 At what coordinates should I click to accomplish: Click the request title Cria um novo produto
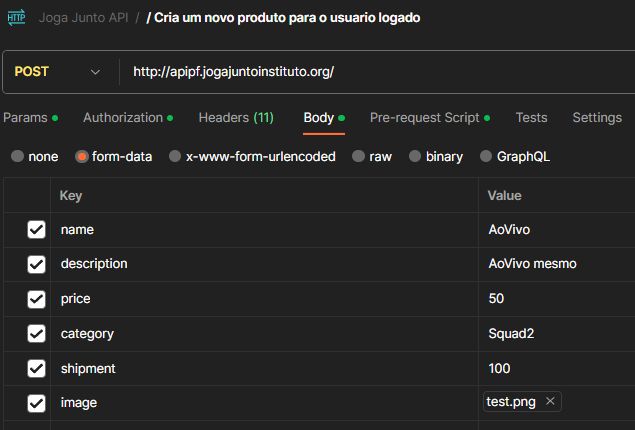(x=283, y=18)
